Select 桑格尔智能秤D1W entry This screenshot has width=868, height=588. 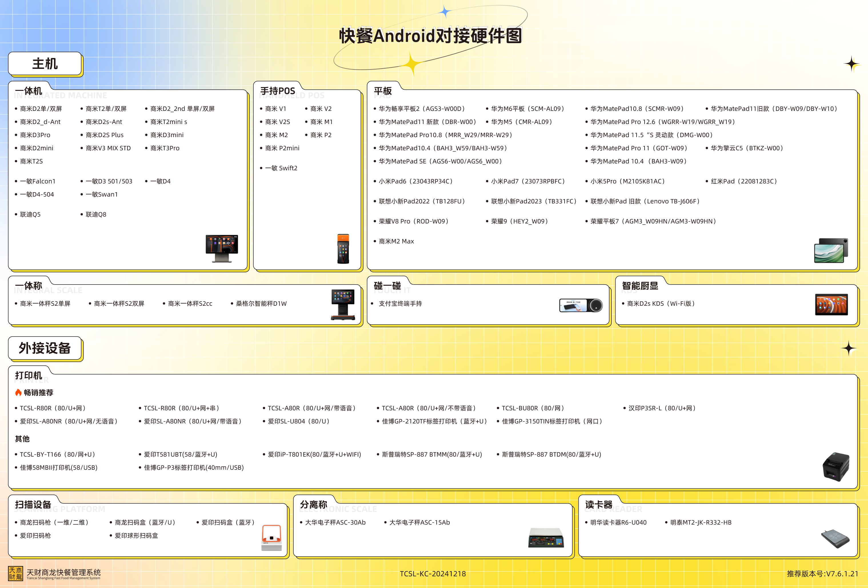[x=261, y=304]
